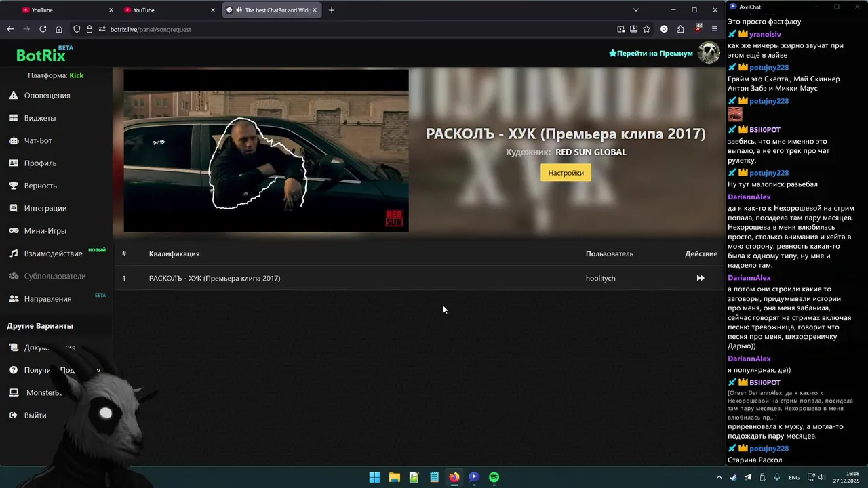Image resolution: width=868 pixels, height=488 pixels.
Task: Open uBlock Origin extension icon
Action: pyautogui.click(x=698, y=29)
